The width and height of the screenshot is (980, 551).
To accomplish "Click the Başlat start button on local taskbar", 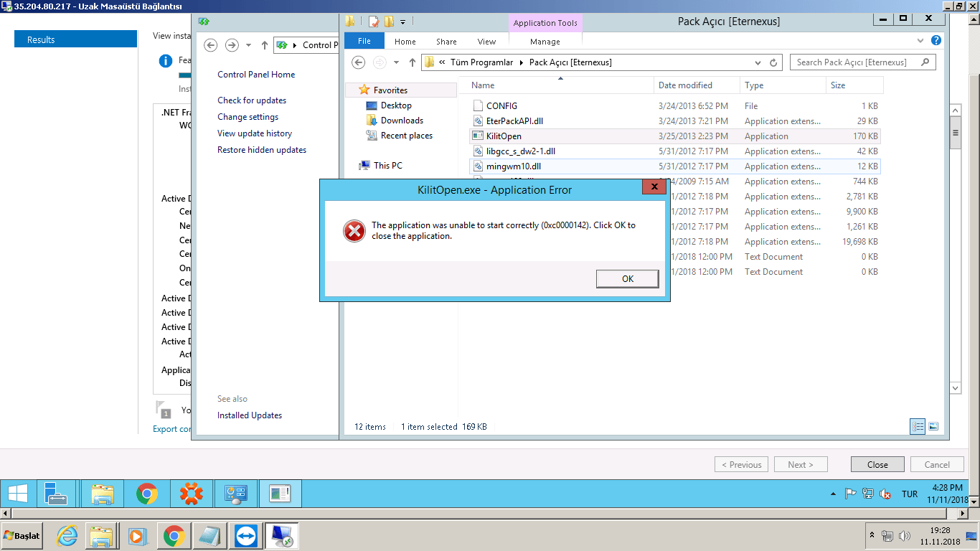I will point(22,536).
